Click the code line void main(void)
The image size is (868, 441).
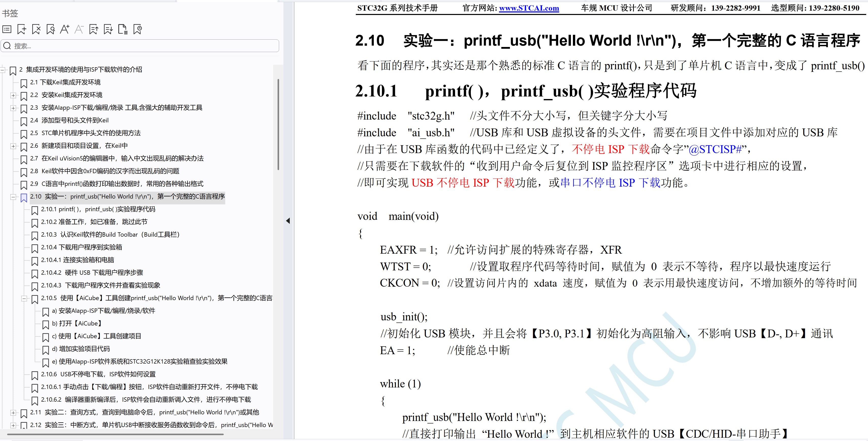(398, 216)
